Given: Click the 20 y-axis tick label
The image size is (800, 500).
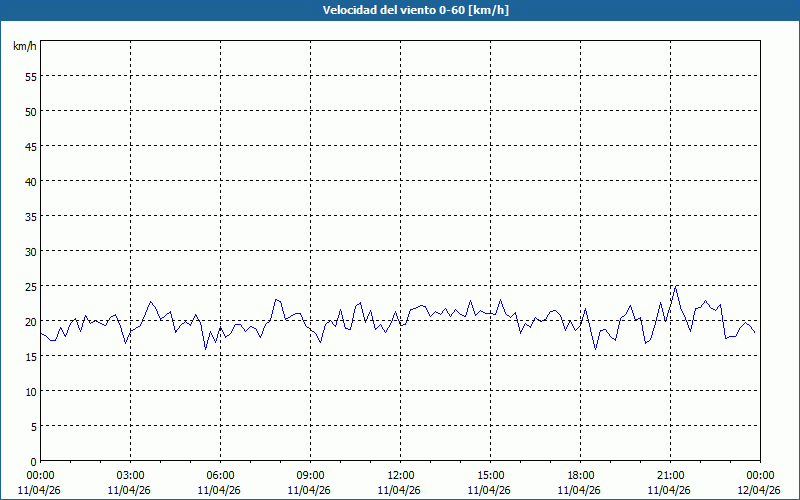Looking at the screenshot, I should [30, 321].
